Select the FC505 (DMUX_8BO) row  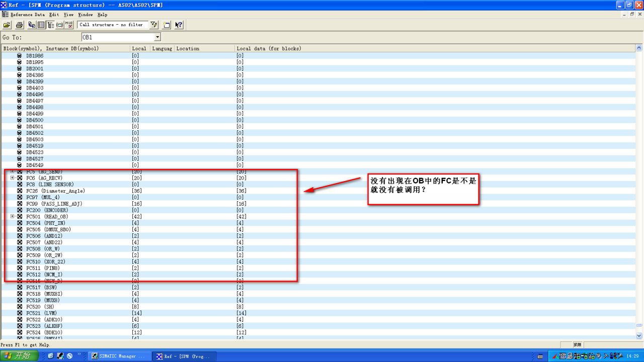pyautogui.click(x=318, y=229)
